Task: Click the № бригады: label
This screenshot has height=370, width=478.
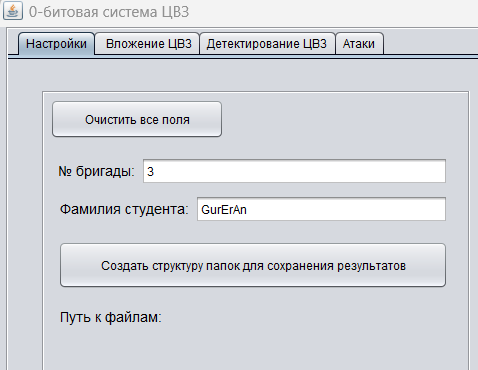Action: coord(97,171)
